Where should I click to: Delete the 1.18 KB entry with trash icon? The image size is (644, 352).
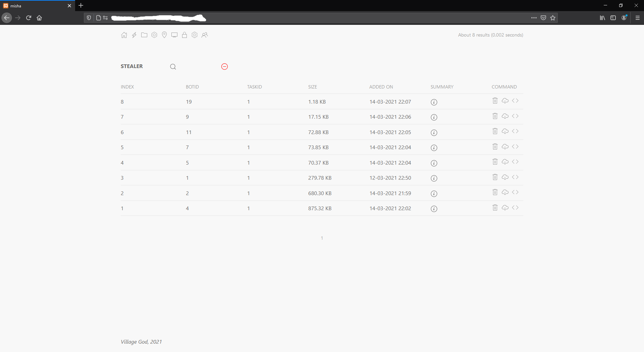click(495, 101)
